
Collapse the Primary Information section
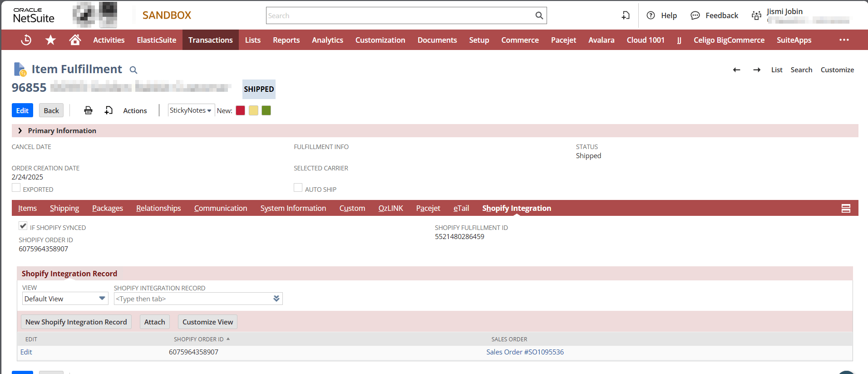click(x=20, y=130)
